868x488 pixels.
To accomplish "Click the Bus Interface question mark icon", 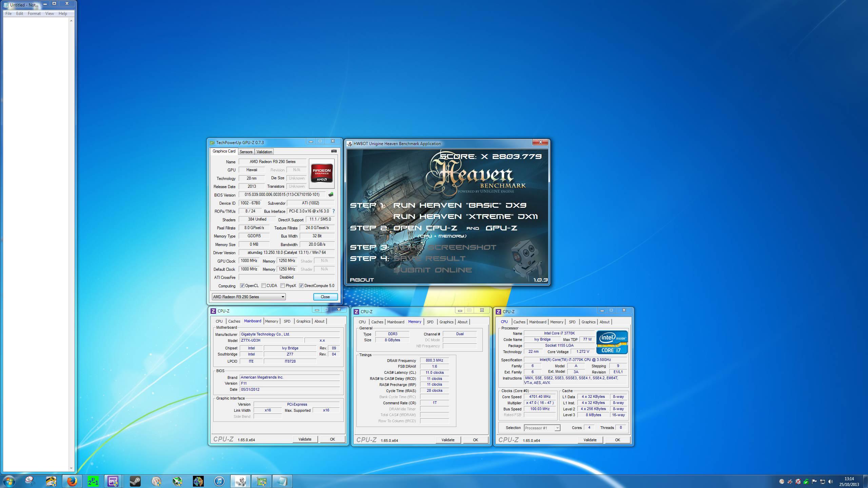I will (334, 211).
